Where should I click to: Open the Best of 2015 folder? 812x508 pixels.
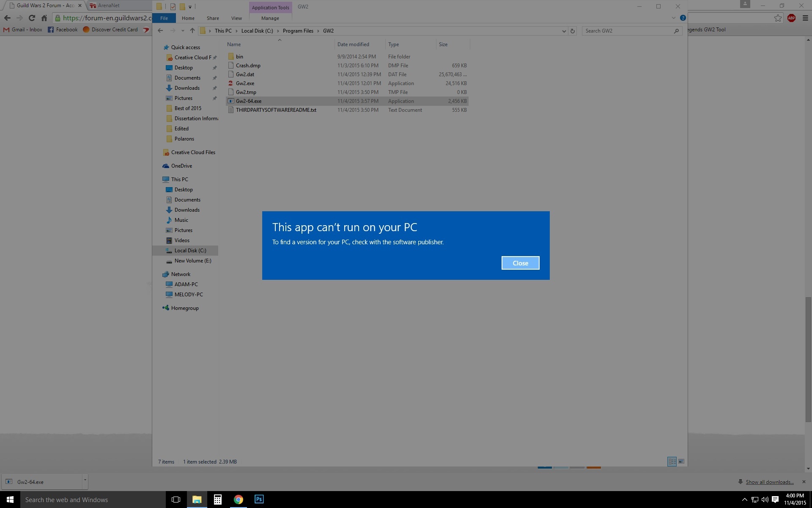(x=188, y=108)
